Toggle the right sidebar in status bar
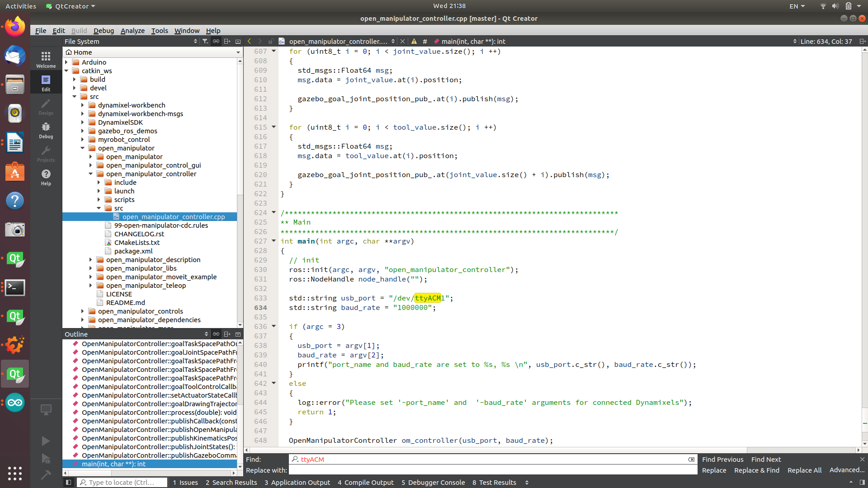 point(862,483)
